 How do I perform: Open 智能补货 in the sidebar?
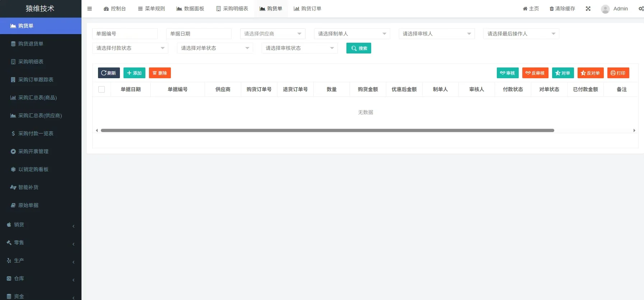(41, 187)
